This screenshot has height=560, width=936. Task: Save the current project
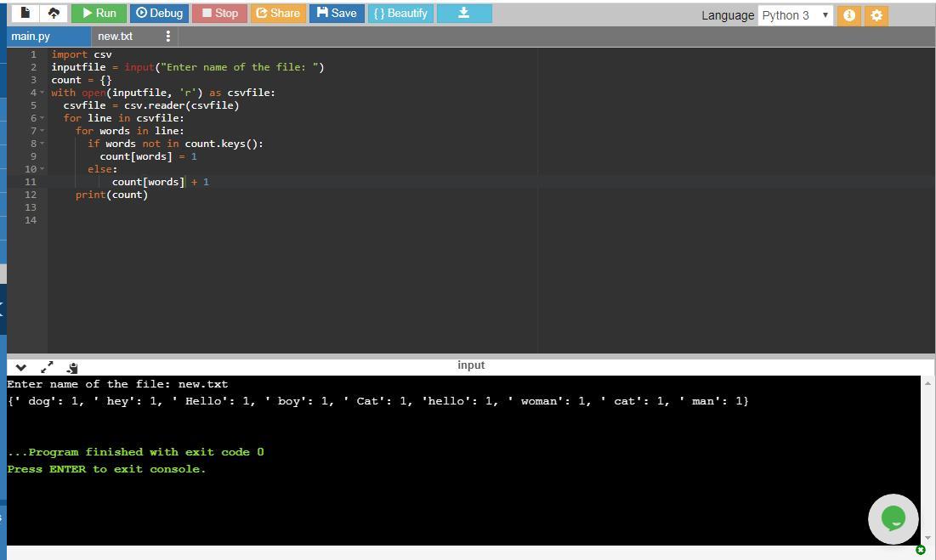pyautogui.click(x=337, y=13)
